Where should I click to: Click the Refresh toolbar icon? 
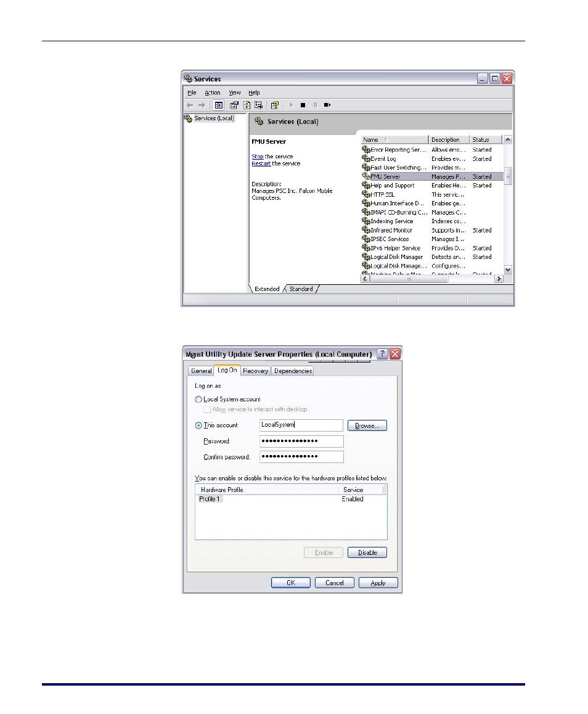pos(247,105)
